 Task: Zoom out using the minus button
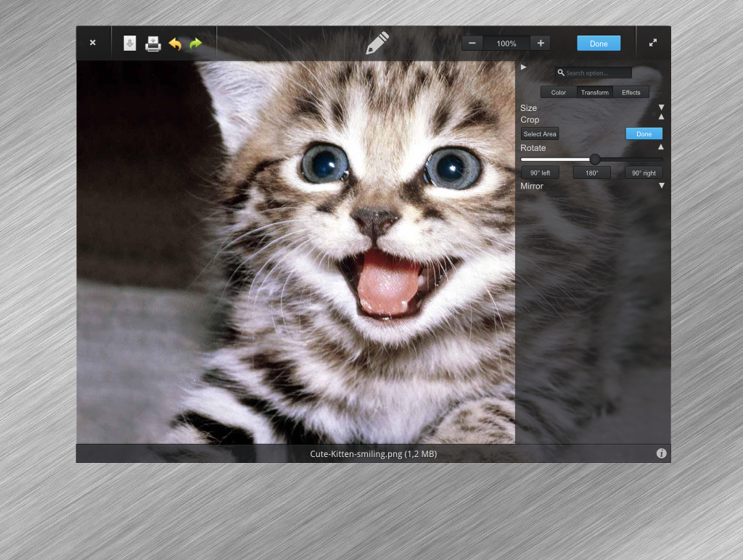click(472, 43)
